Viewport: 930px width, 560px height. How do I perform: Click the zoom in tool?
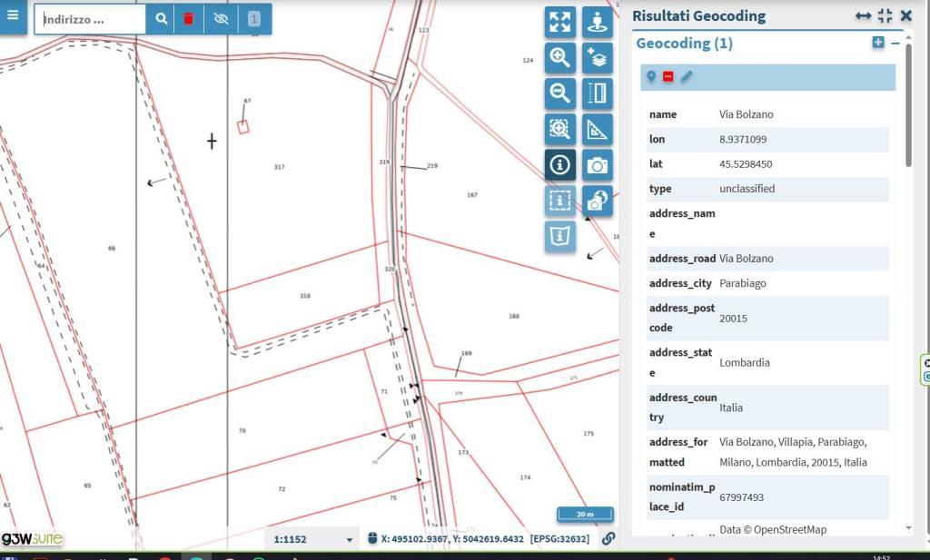pos(560,58)
